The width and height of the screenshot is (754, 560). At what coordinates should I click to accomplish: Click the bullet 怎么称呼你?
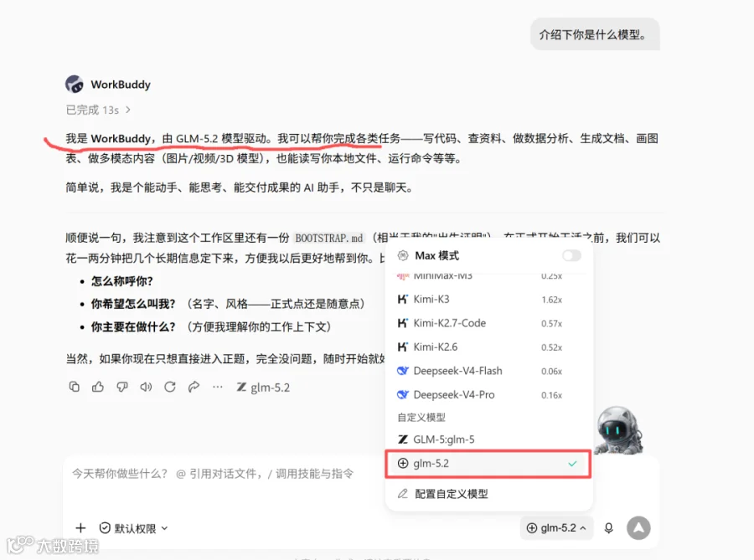coord(122,281)
